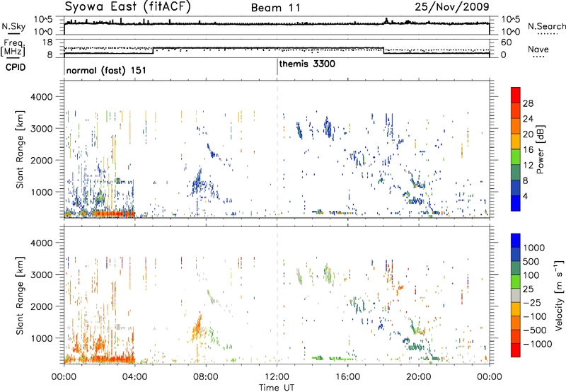Click the "24" label on power colorbar
This screenshot has width=566, height=392.
click(x=528, y=119)
